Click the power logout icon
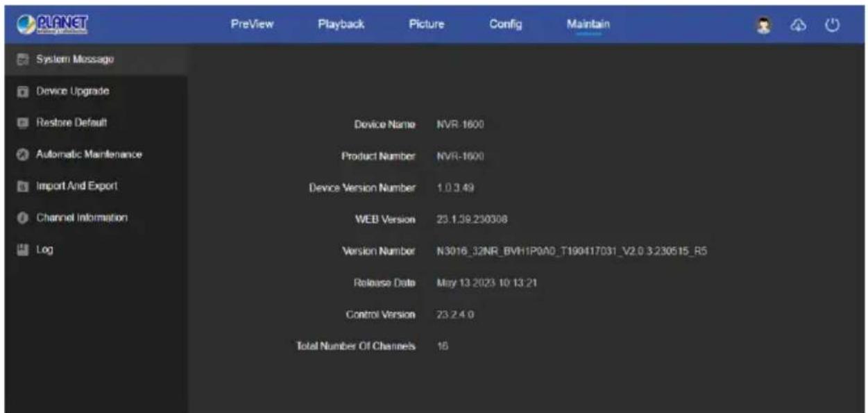 [x=833, y=24]
